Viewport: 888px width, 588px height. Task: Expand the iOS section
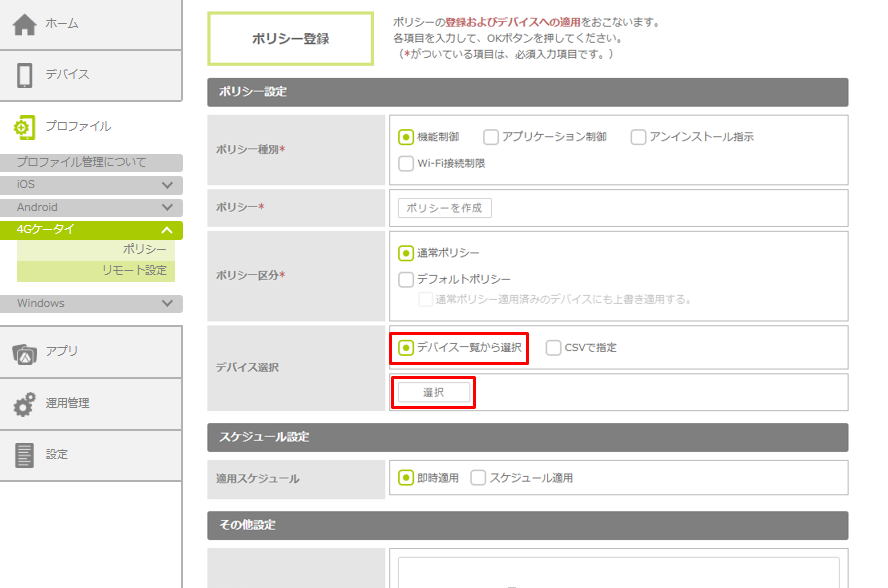point(167,185)
